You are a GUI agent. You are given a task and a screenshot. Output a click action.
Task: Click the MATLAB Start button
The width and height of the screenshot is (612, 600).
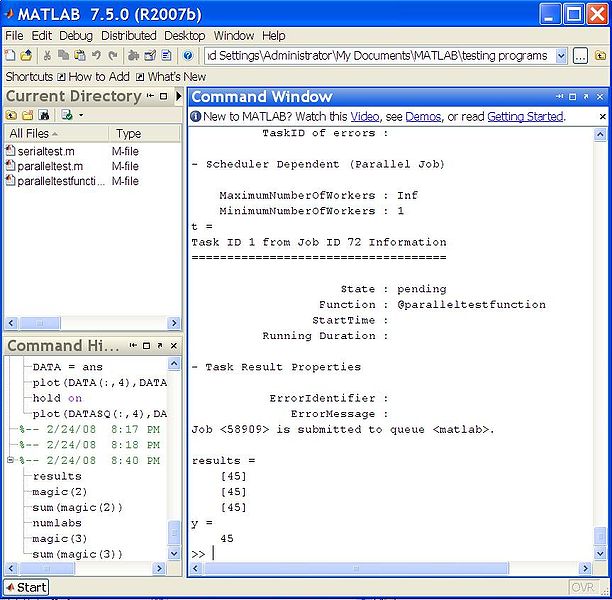26,587
